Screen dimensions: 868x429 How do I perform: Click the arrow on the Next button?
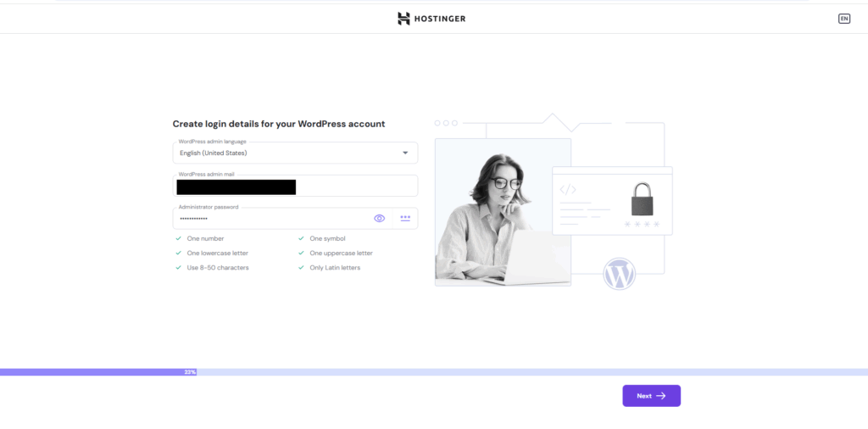[x=661, y=396]
